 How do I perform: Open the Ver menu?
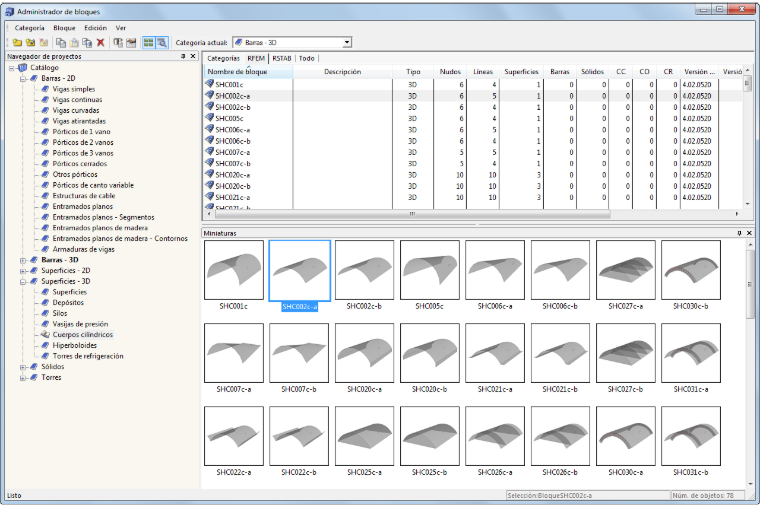(121, 28)
